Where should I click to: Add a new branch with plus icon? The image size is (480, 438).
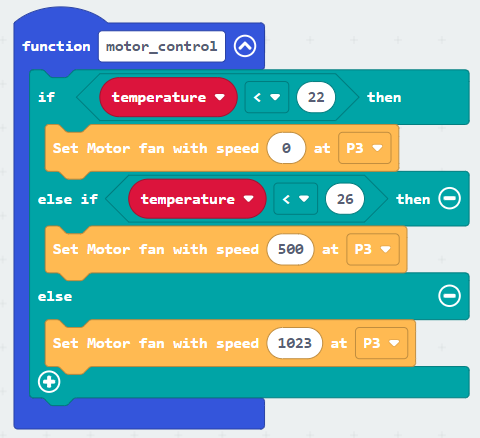49,382
